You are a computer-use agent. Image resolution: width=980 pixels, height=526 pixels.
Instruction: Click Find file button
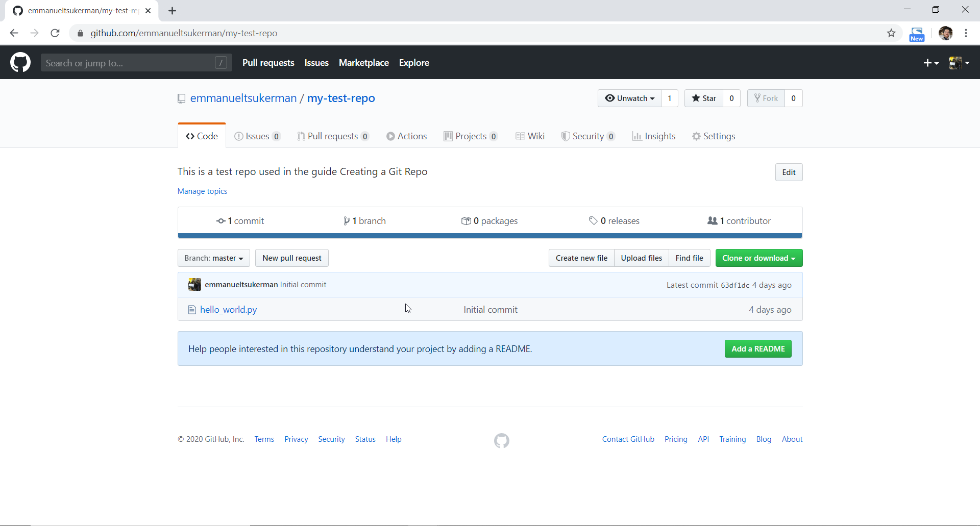[690, 258]
